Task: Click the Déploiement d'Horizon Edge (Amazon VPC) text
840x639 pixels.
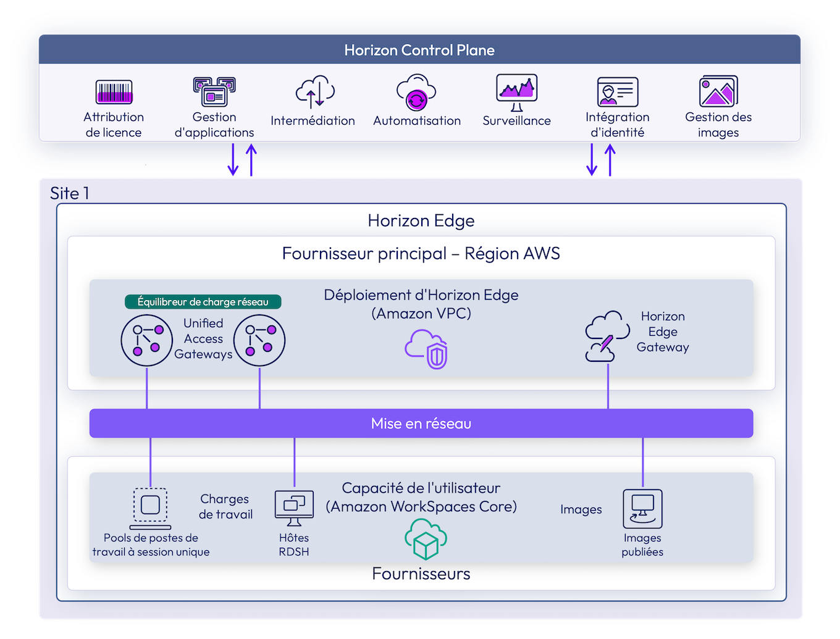Action: [421, 304]
